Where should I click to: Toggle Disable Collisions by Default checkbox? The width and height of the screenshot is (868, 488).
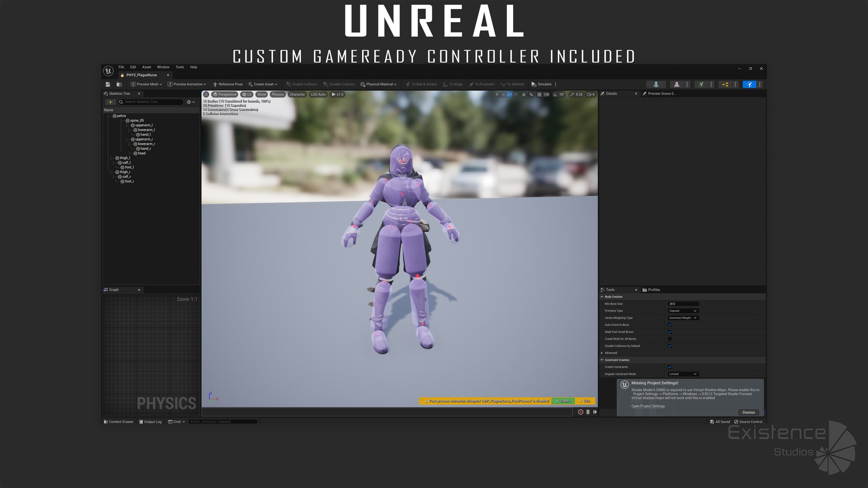(670, 346)
